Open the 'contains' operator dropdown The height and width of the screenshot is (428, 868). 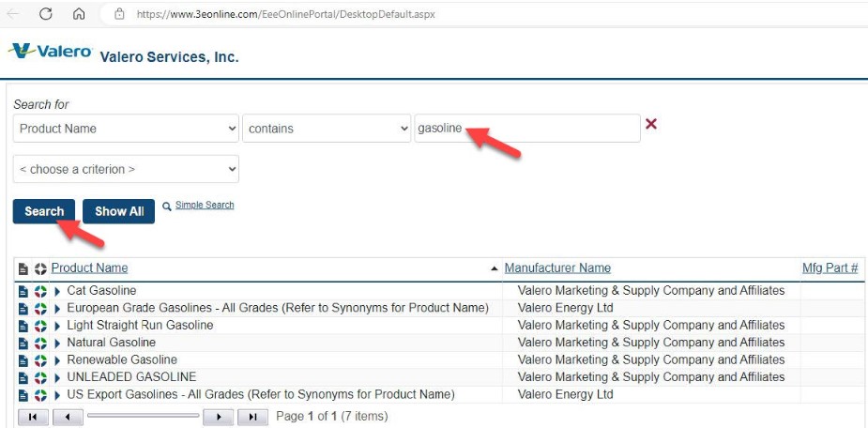326,129
